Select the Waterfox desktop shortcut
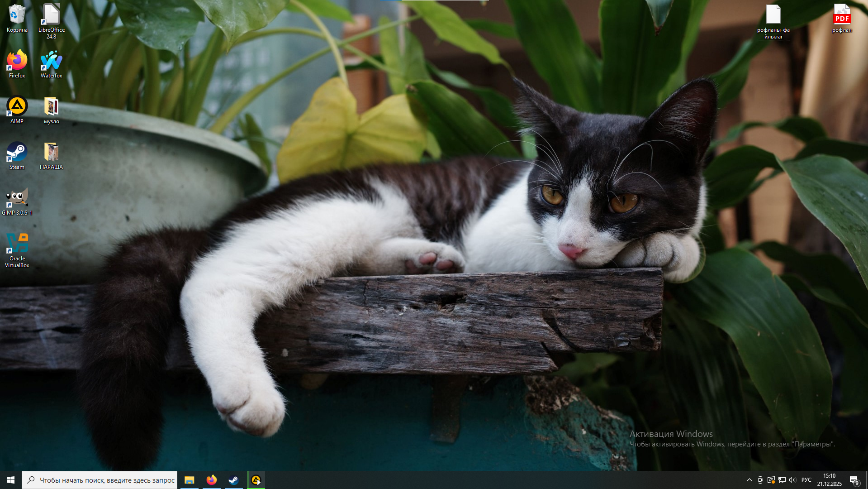 click(52, 64)
